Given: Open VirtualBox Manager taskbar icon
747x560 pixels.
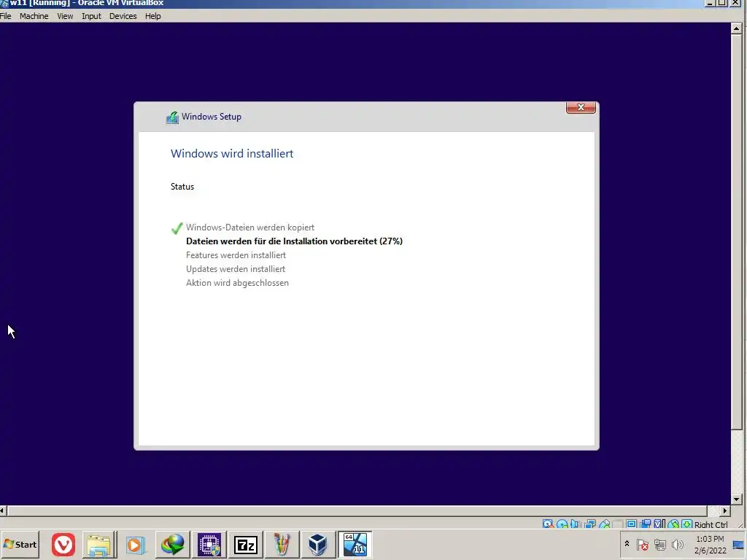Looking at the screenshot, I should tap(318, 544).
